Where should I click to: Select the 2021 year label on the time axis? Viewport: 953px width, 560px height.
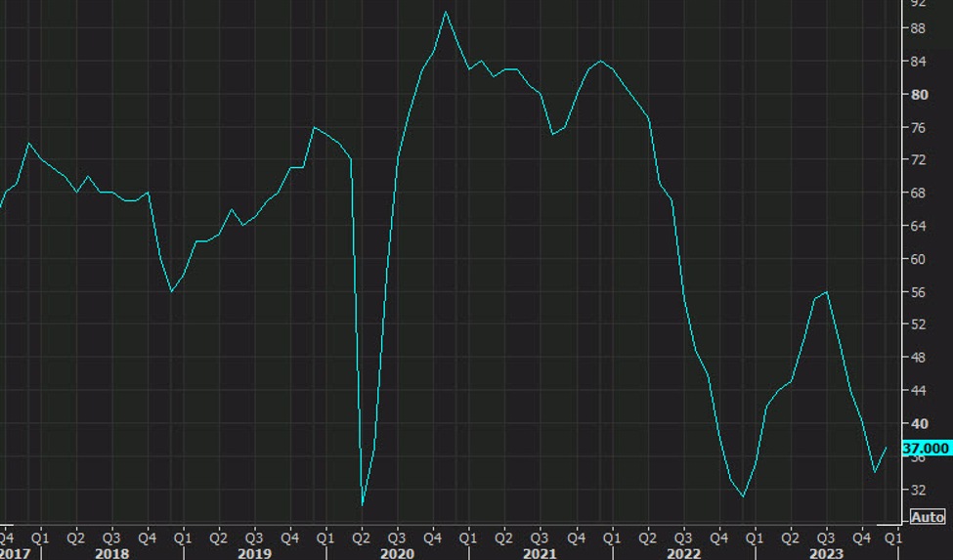coord(540,553)
